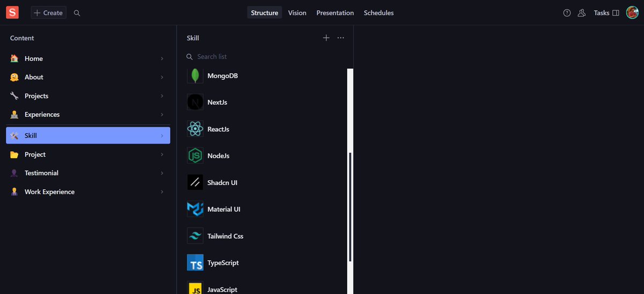Expand the Projects chevron
This screenshot has height=294, width=644.
(x=162, y=96)
